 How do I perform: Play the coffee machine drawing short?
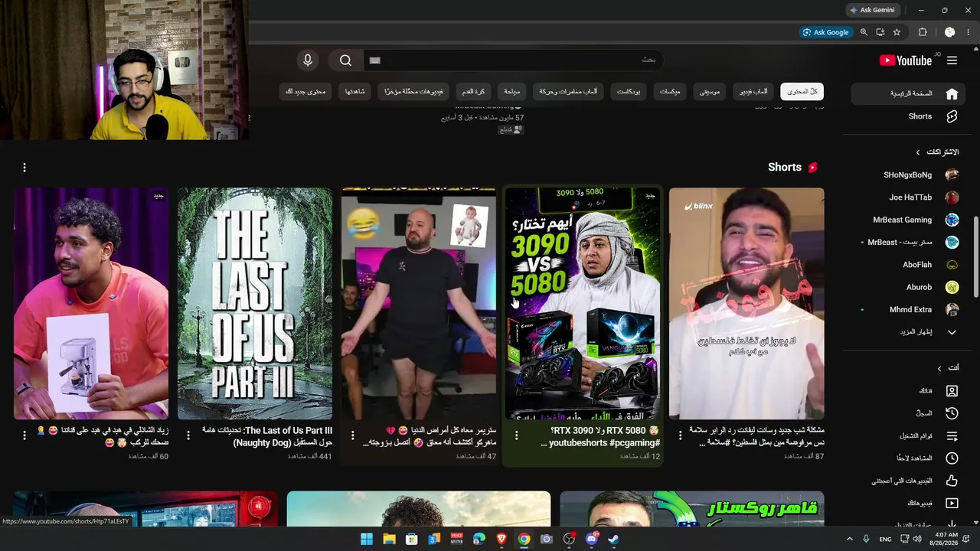[91, 304]
